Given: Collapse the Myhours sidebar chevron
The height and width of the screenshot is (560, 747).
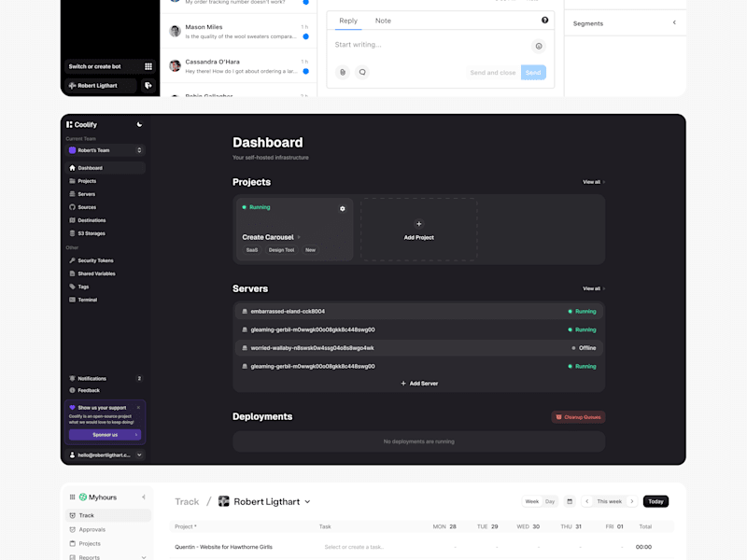Looking at the screenshot, I should click(144, 497).
